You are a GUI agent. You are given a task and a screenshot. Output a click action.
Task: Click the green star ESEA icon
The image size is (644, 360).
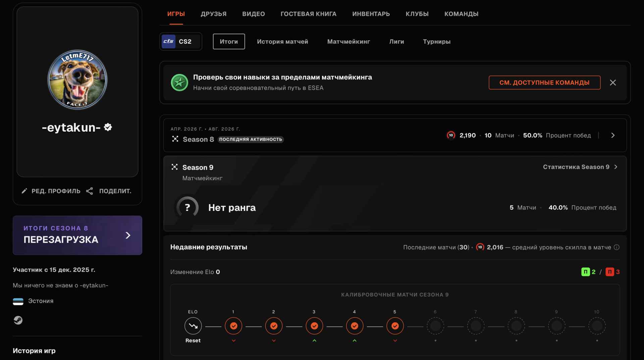(x=179, y=83)
